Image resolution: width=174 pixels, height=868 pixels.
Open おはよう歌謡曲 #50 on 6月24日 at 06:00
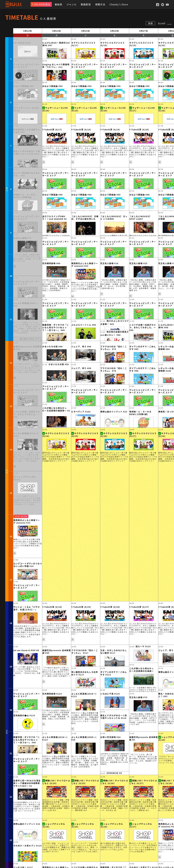pyautogui.click(x=56, y=91)
